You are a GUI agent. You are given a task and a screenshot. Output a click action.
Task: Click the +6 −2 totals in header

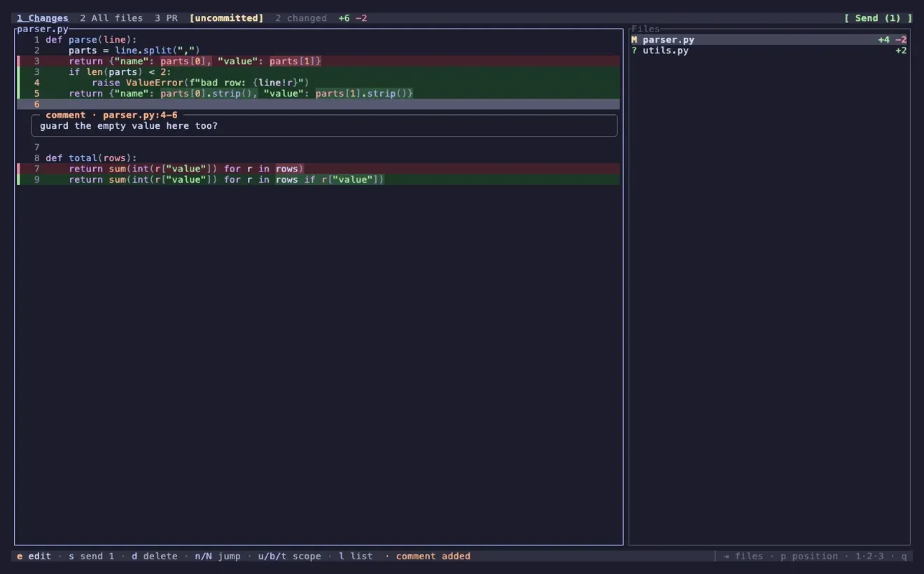click(x=353, y=18)
